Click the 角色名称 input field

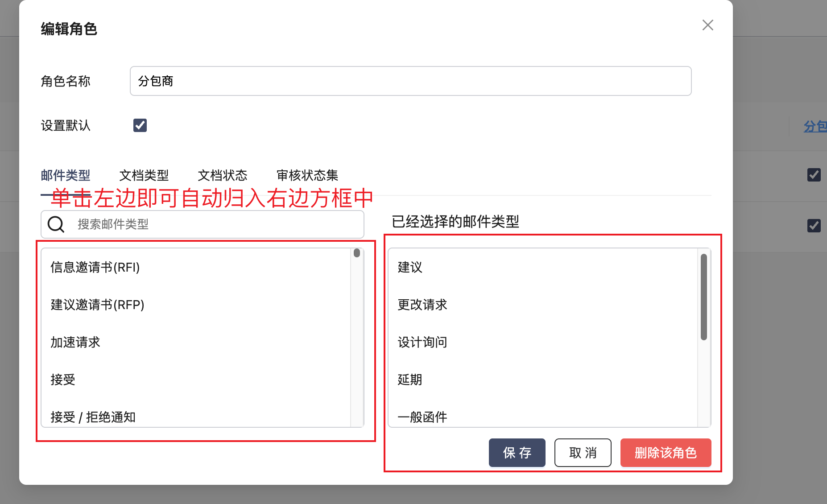(410, 81)
